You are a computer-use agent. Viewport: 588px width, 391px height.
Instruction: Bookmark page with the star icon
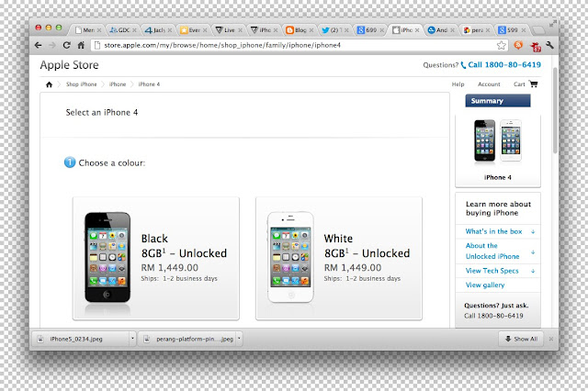(x=502, y=45)
